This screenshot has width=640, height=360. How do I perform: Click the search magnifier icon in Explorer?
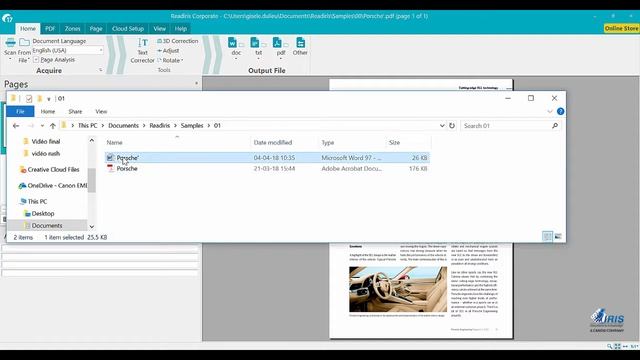(x=555, y=126)
